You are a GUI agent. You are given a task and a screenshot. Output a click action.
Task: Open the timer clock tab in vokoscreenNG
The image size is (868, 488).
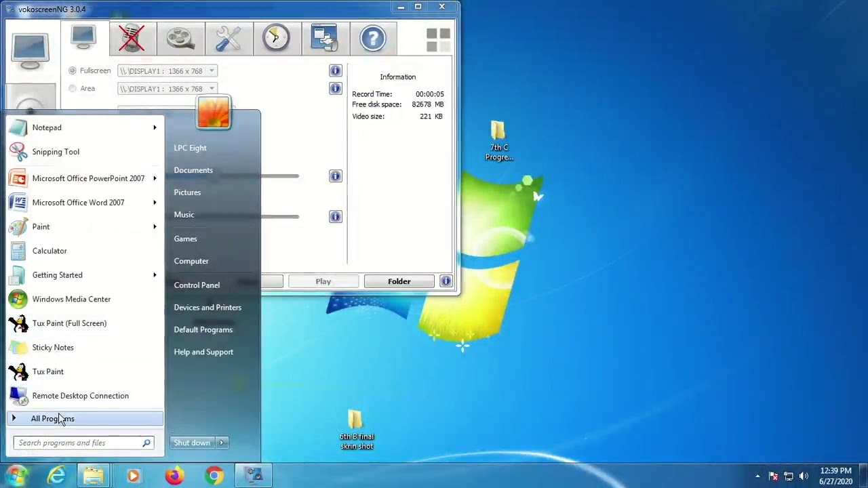click(x=277, y=38)
